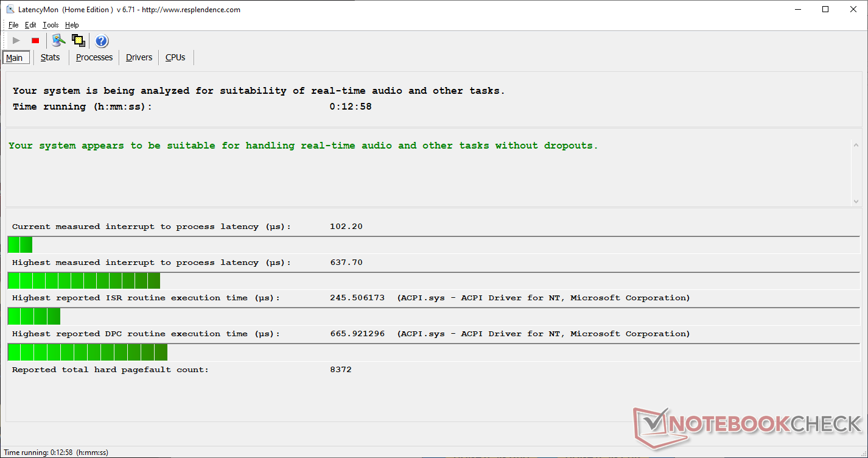Viewport: 868px width, 458px height.
Task: Click the highest interrupt to process latency bar
Action: [433, 281]
